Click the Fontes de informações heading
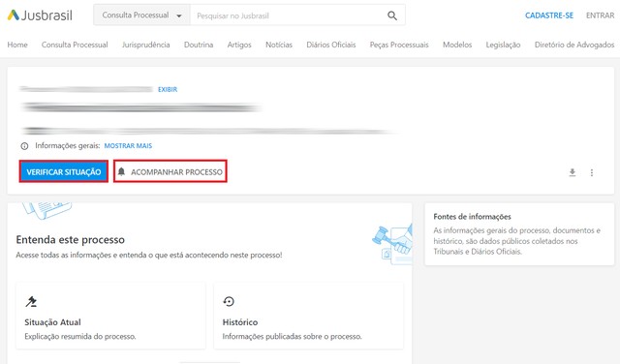Viewport: 620px width, 364px height. [x=472, y=217]
